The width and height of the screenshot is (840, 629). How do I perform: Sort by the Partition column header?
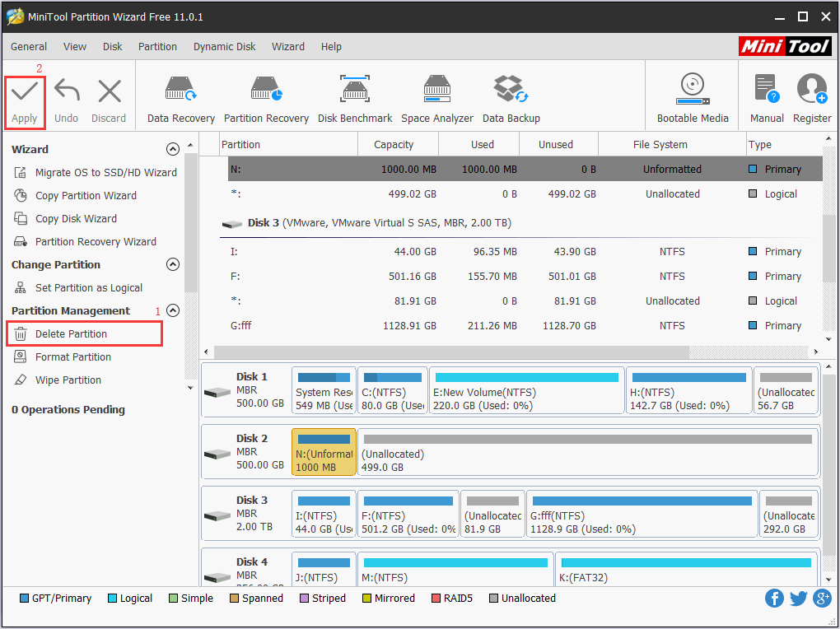(289, 145)
